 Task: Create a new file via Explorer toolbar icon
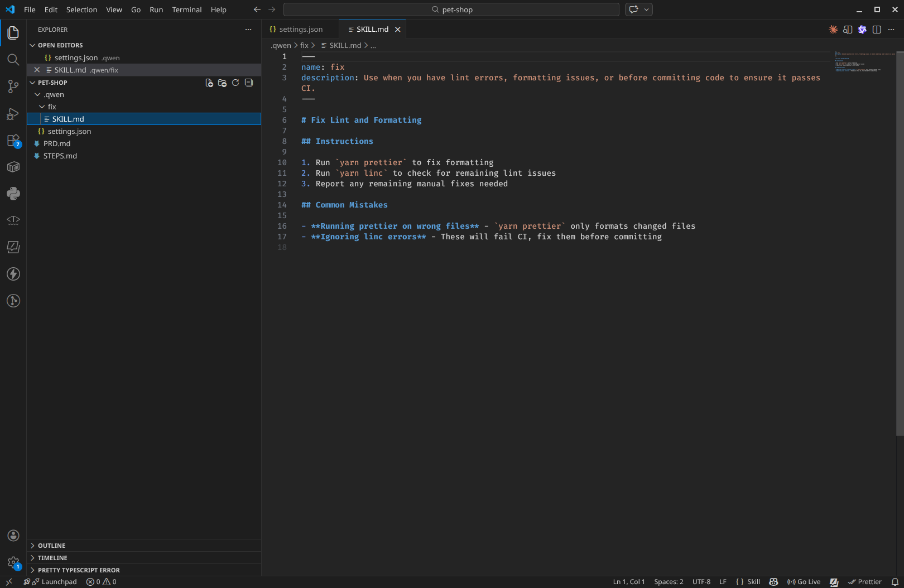(x=209, y=82)
